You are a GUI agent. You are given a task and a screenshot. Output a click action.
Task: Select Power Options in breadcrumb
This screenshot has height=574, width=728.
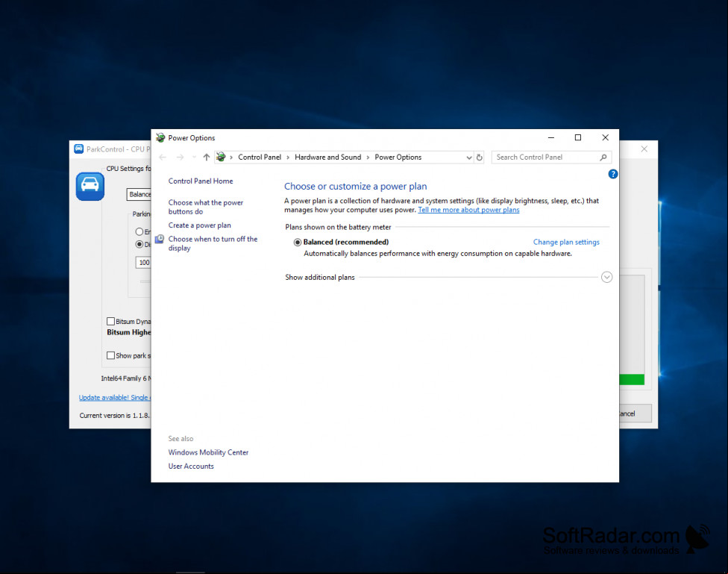pos(398,157)
